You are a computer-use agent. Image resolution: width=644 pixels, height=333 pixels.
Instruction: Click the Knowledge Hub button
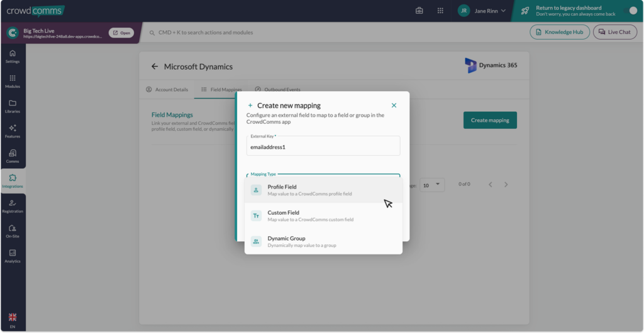click(558, 32)
